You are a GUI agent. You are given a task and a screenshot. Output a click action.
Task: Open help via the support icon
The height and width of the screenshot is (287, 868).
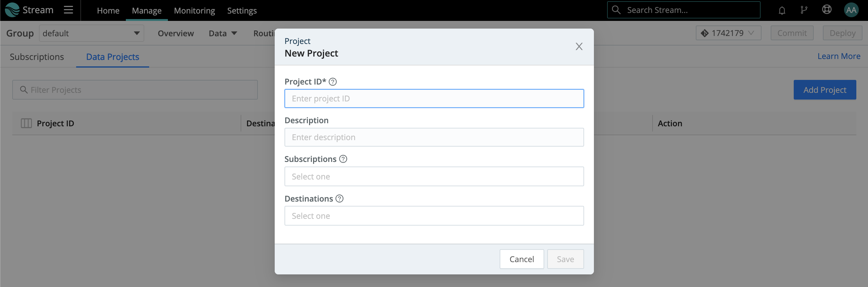point(827,10)
